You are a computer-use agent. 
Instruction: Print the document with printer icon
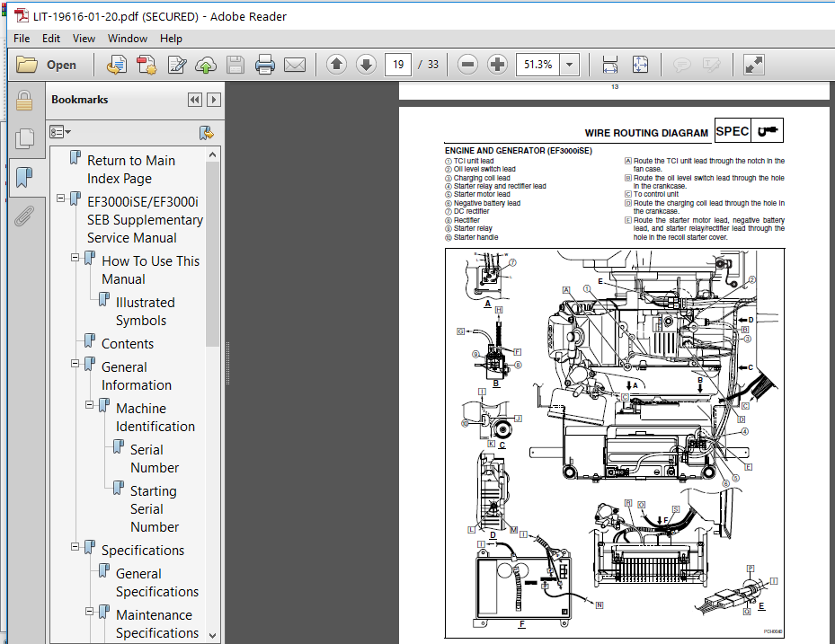click(264, 65)
